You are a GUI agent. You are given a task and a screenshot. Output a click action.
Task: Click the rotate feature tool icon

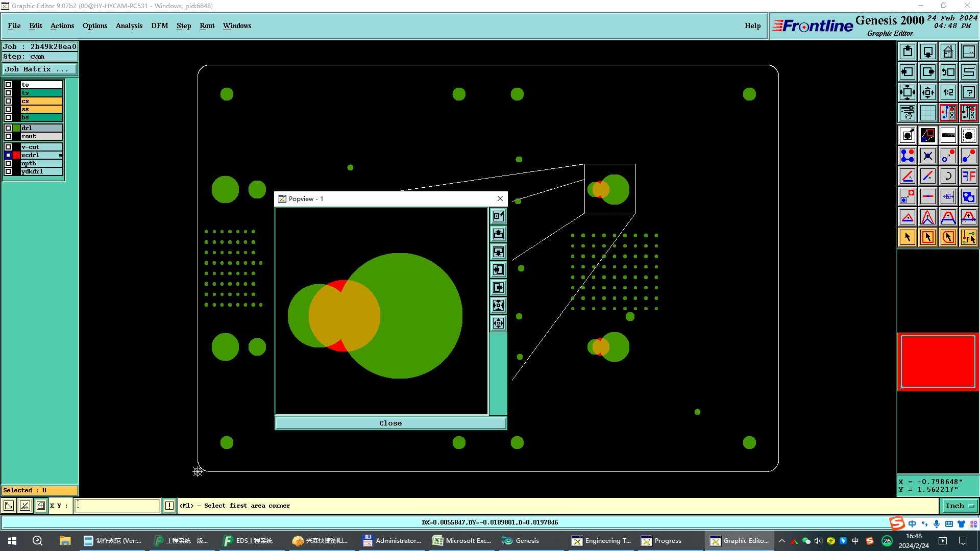(948, 176)
